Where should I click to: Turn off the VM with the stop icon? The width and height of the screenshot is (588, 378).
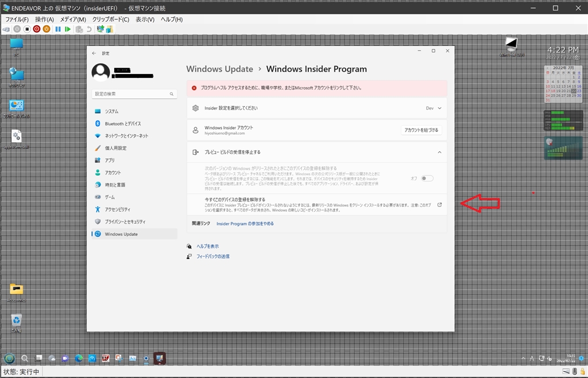[x=27, y=29]
